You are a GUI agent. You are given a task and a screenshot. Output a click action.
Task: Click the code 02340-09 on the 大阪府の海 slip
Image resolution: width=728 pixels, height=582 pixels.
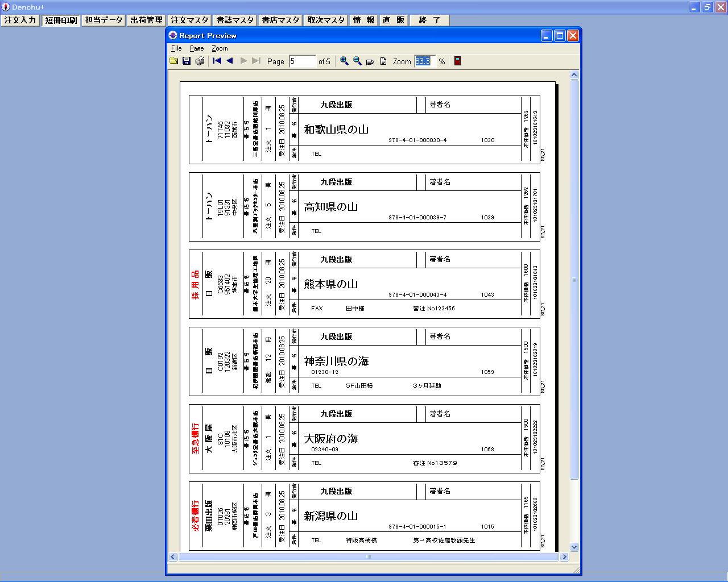325,450
